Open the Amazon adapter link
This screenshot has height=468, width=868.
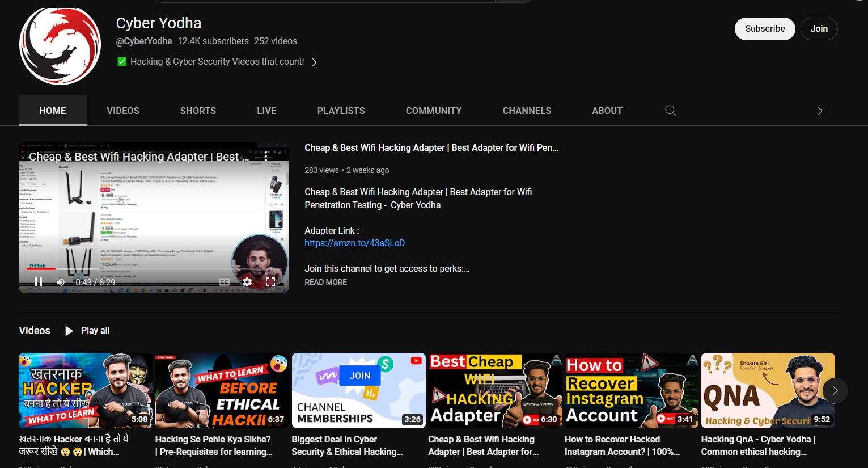click(x=354, y=243)
